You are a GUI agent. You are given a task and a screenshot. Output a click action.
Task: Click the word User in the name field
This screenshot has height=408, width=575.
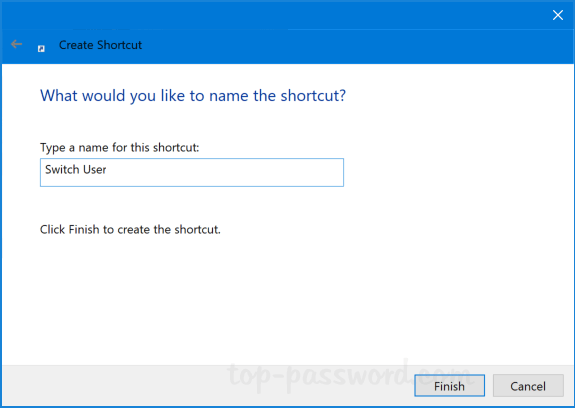[95, 169]
